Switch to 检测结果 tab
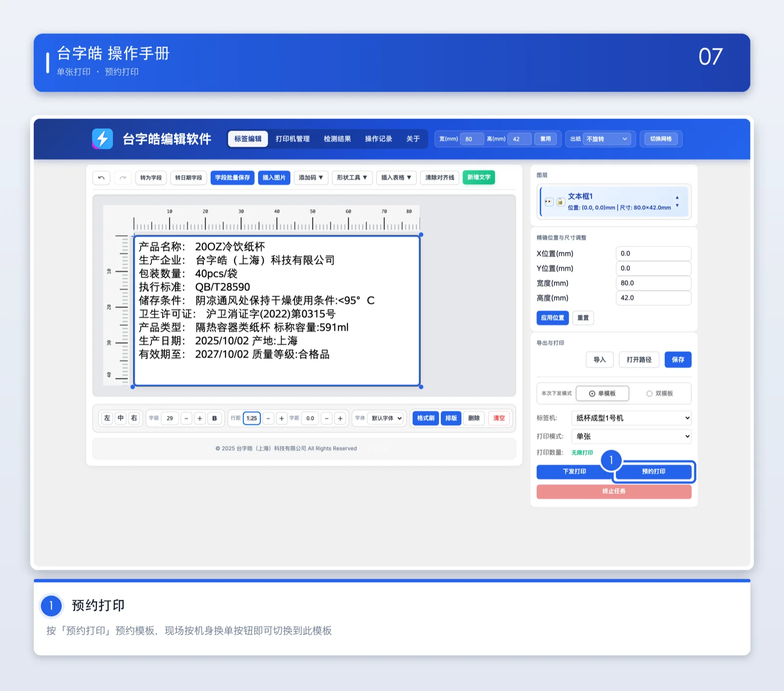Screen dimensions: 784x691 pyautogui.click(x=337, y=139)
